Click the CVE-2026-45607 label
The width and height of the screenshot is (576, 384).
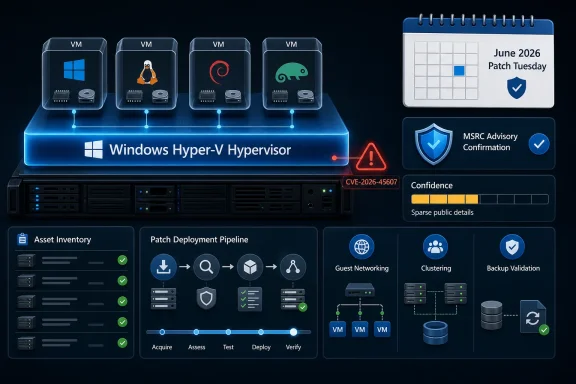click(371, 182)
